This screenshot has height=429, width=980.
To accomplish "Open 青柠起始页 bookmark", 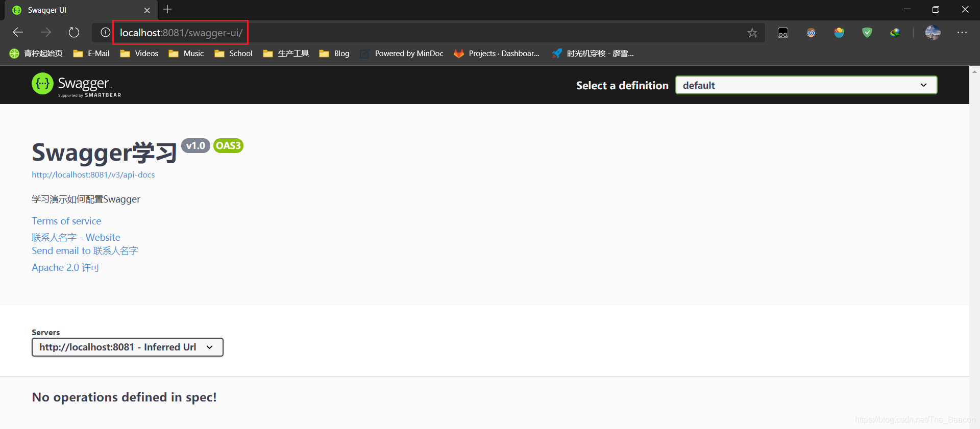I will pyautogui.click(x=36, y=54).
